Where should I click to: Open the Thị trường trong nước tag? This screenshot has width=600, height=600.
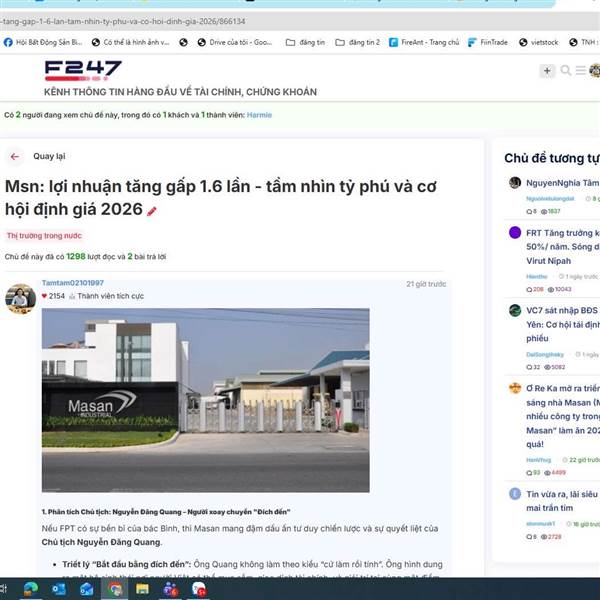click(x=44, y=236)
